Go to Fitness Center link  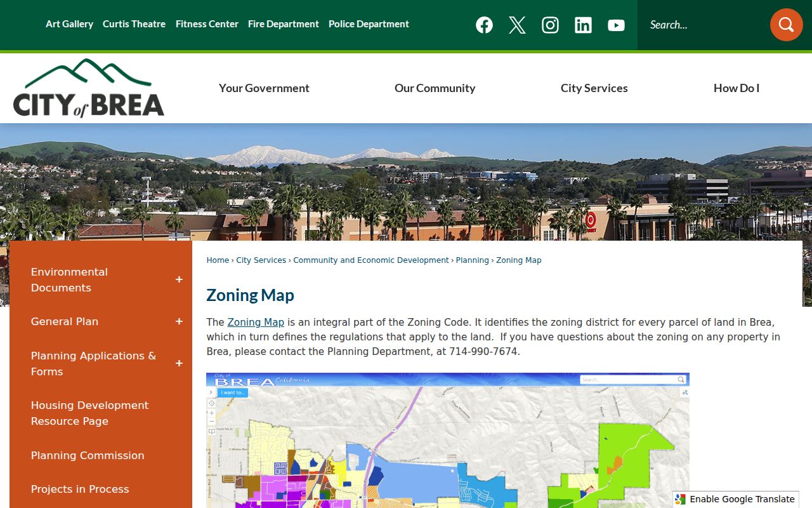click(207, 24)
